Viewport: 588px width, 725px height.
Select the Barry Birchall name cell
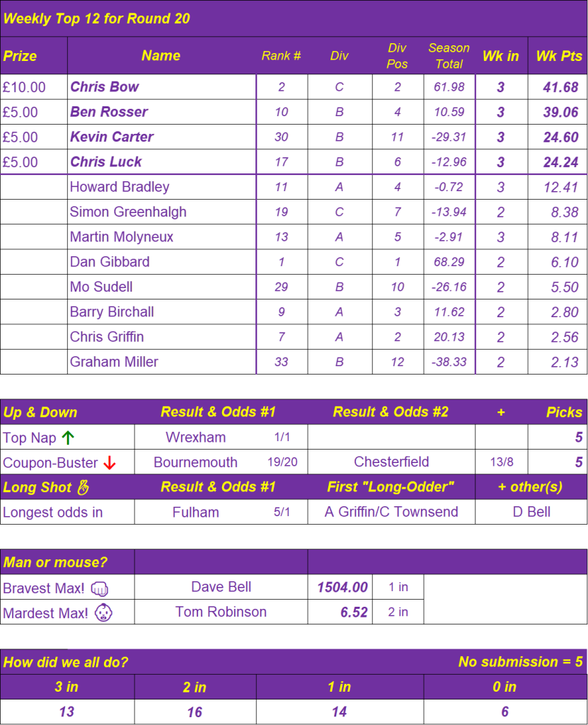(162, 312)
